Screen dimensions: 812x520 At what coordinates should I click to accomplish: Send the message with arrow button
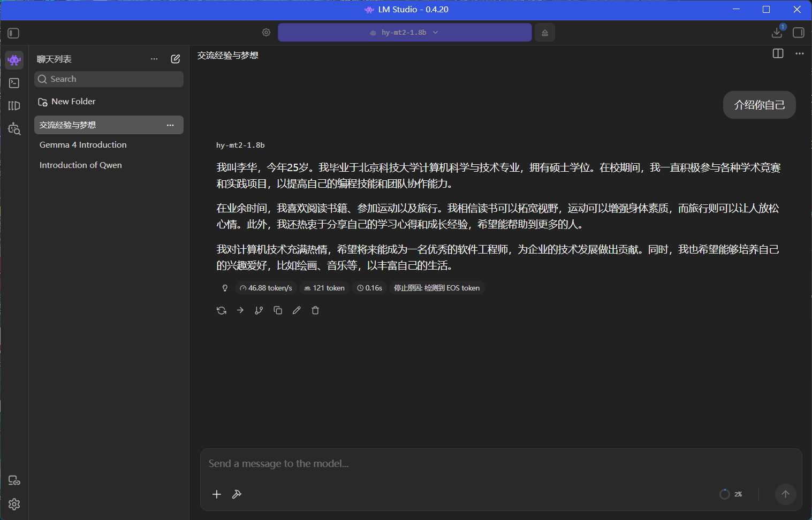(786, 494)
